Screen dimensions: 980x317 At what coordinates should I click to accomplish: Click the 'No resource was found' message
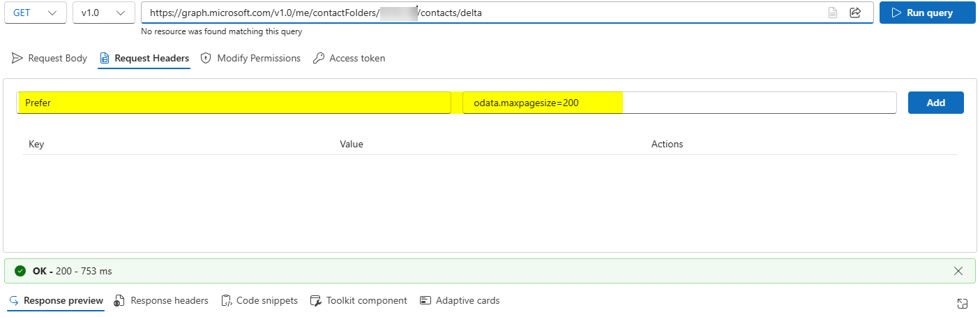coord(222,31)
